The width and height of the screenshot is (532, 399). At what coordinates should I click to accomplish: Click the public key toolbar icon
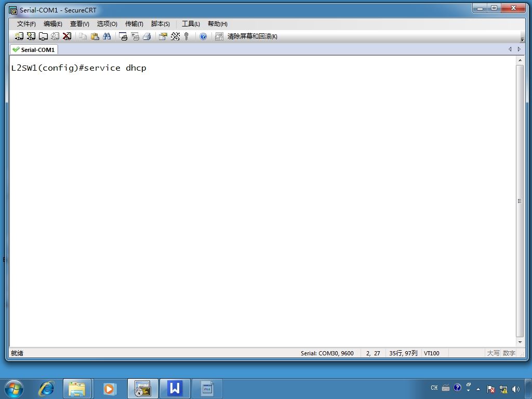[187, 36]
